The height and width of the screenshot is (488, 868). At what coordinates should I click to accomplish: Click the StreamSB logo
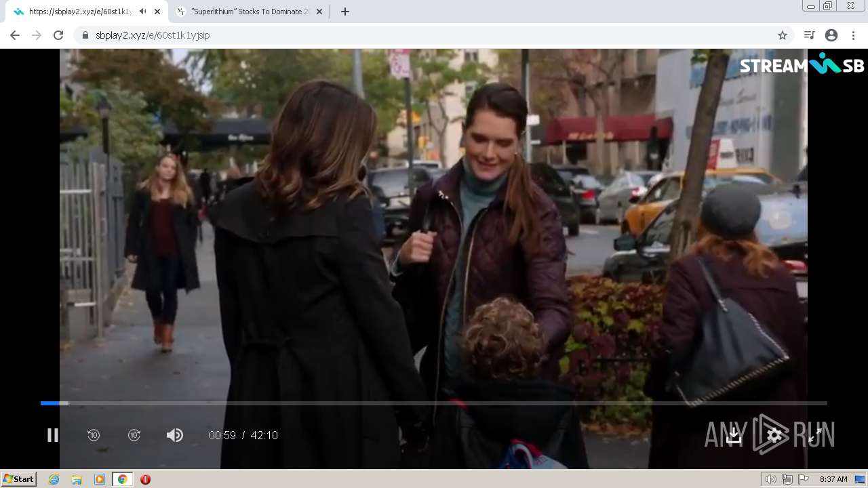click(802, 64)
